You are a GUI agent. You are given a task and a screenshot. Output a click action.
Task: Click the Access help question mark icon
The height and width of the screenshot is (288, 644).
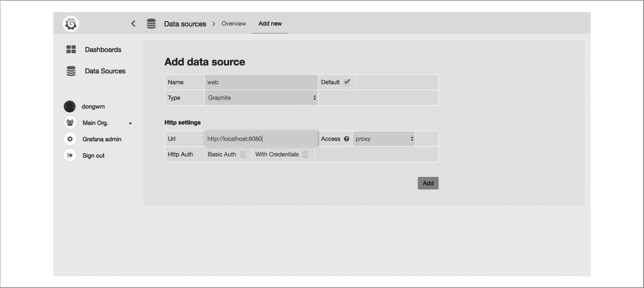(x=346, y=139)
